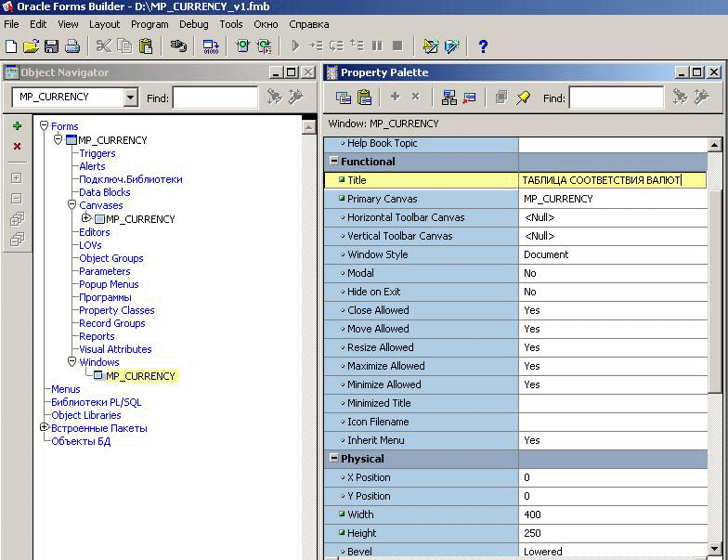This screenshot has height=560, width=728.
Task: Open the Debug menu
Action: click(193, 24)
